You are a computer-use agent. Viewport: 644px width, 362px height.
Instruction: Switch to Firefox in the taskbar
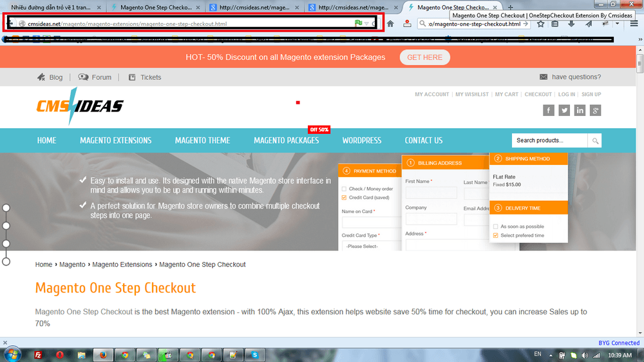pyautogui.click(x=102, y=355)
